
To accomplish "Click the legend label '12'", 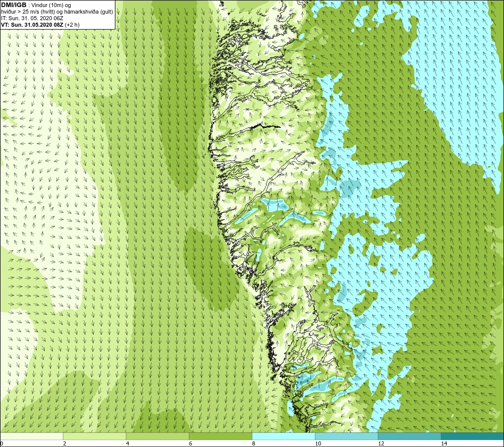I will point(381,443).
